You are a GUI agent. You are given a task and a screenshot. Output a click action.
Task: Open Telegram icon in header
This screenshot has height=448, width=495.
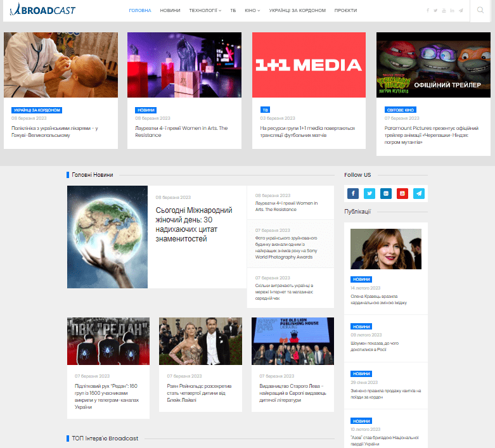pyautogui.click(x=461, y=10)
